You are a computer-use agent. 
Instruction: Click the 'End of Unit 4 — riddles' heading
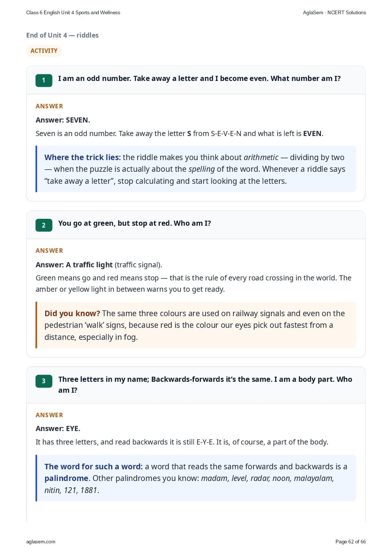point(62,35)
